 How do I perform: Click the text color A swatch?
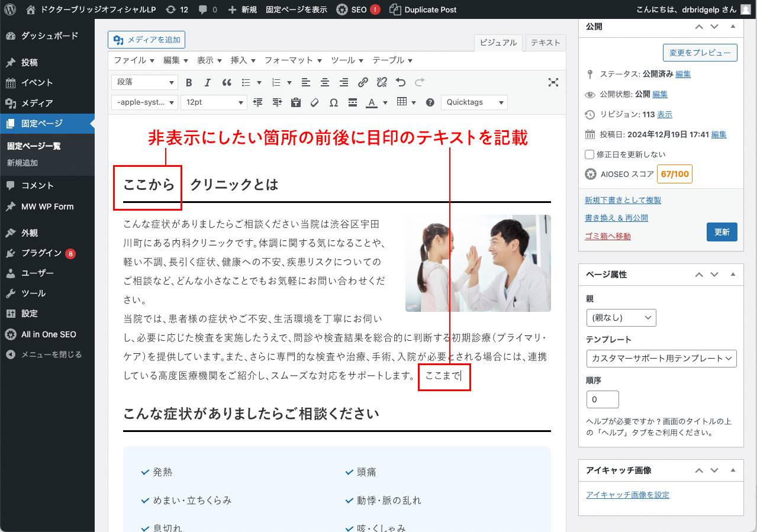tap(371, 102)
